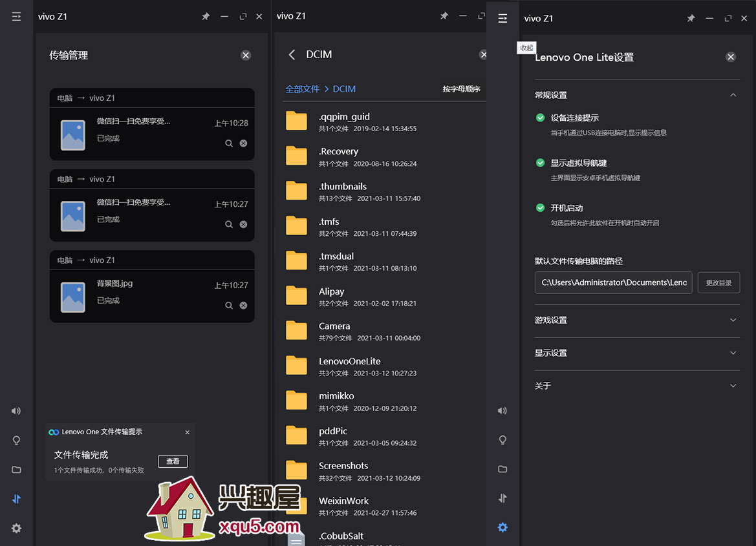Viewport: 756px width, 546px height.
Task: Close the Lenovo One Lite设置 panel
Action: point(731,58)
